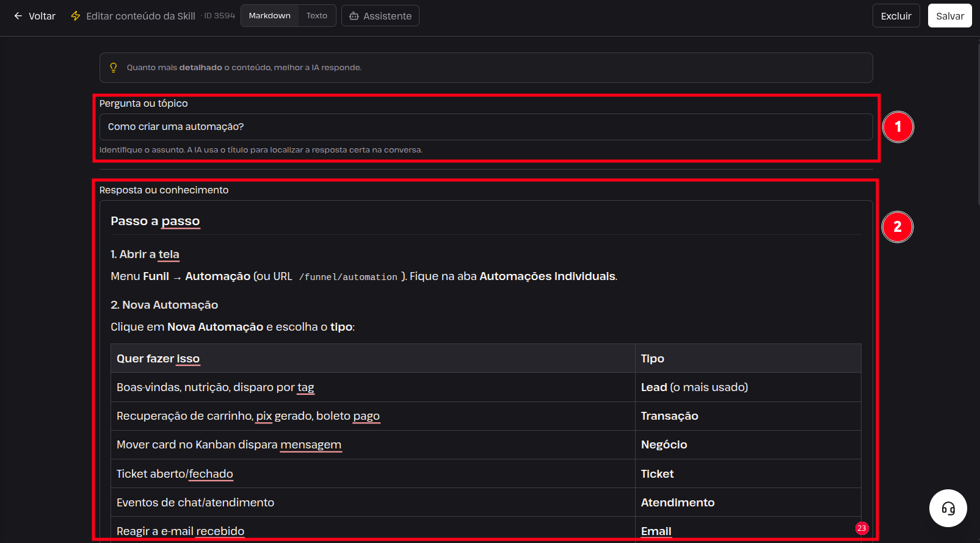Click the Transação table cell
Viewport: 980px width, 543px height.
pos(748,416)
